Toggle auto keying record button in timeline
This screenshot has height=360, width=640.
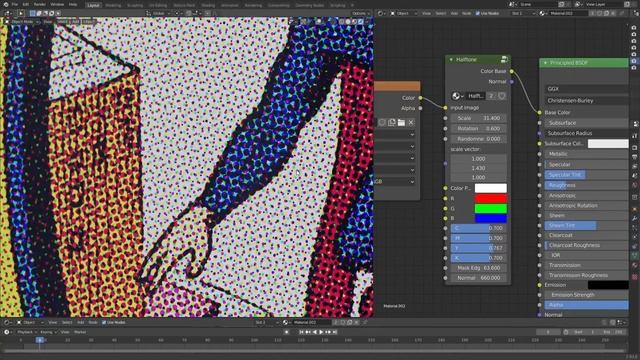(287, 332)
